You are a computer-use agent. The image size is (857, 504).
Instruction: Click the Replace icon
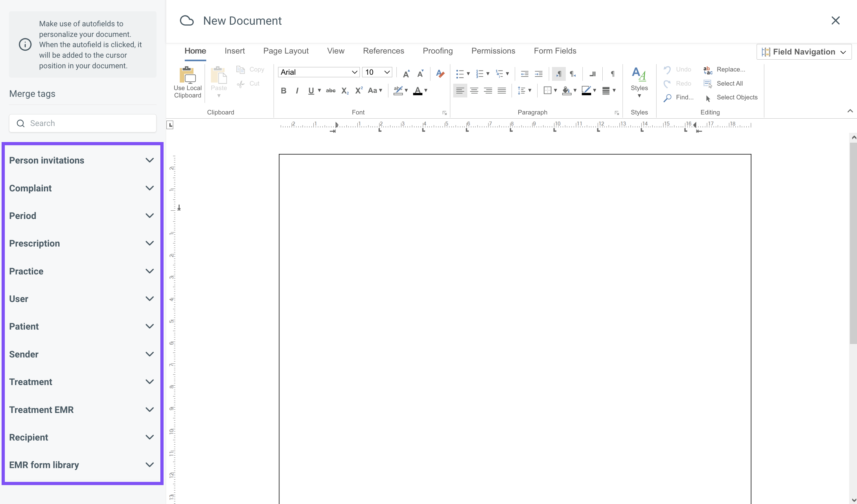(x=708, y=70)
